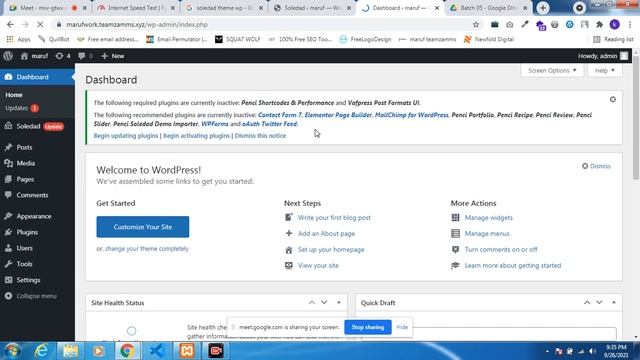
Task: Open a new browser tab
Action: (543, 8)
